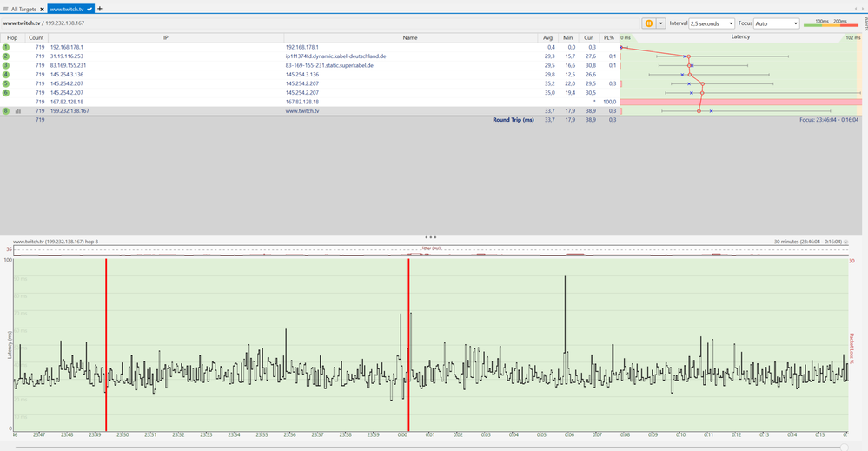Image resolution: width=868 pixels, height=451 pixels.
Task: Open the Alerts side panel
Action: tap(864, 22)
